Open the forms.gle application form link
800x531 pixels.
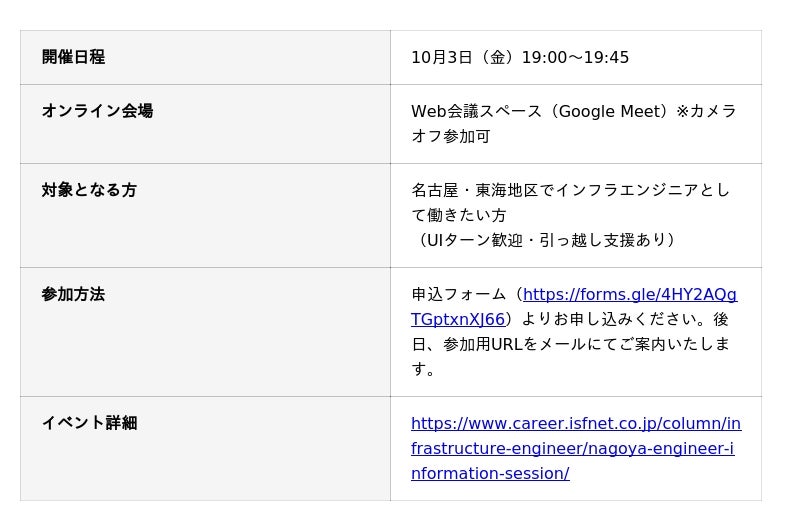tap(629, 295)
